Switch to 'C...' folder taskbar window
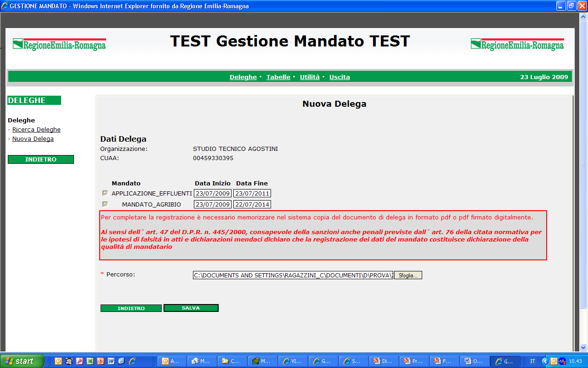Screen dimensions: 588x368 pyautogui.click(x=233, y=361)
